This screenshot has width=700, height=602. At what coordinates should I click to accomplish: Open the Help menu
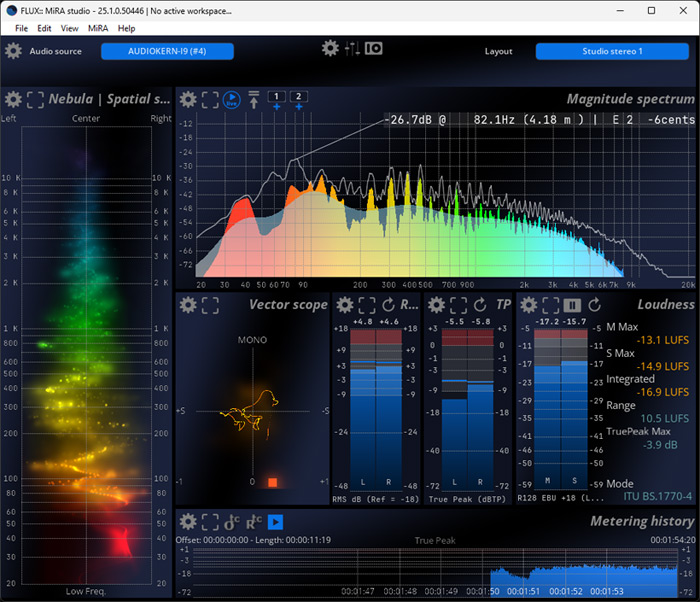point(126,28)
